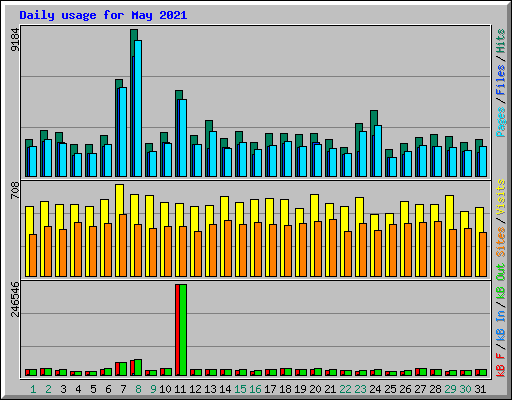Image resolution: width=512 pixels, height=400 pixels.
Task: Select the 'Sites' legend label
Action: pos(501,242)
